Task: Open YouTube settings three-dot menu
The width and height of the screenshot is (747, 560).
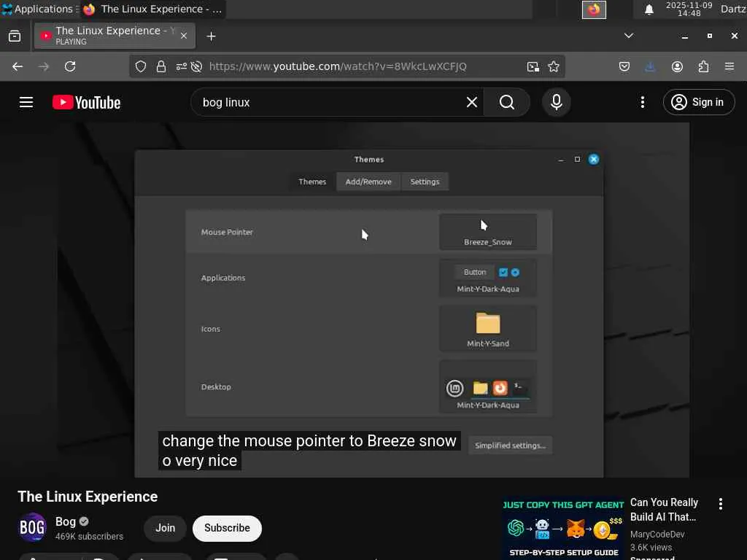Action: (x=642, y=102)
